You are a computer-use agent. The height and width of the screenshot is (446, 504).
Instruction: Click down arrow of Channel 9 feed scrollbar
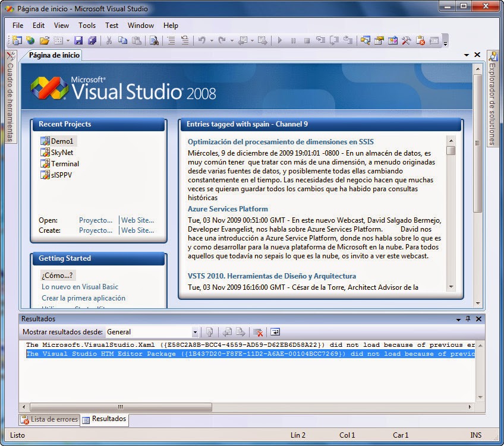[x=451, y=287]
